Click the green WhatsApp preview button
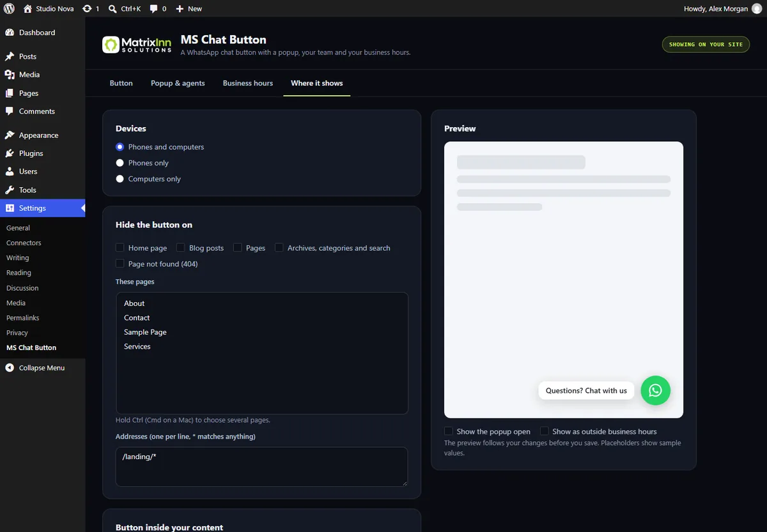The width and height of the screenshot is (767, 532). point(655,390)
